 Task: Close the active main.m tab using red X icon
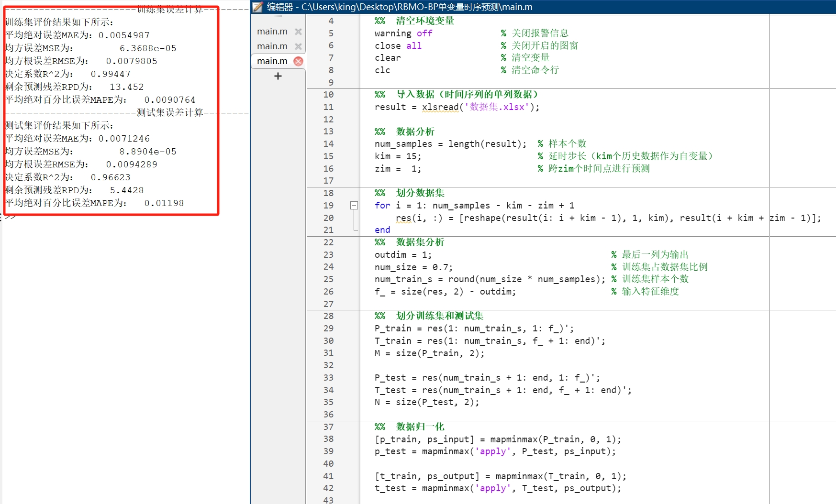[298, 61]
